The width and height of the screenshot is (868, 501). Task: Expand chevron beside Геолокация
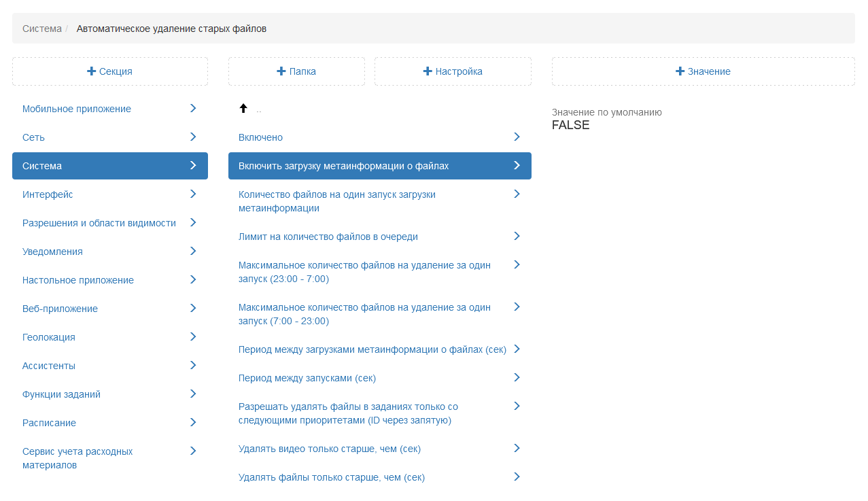click(193, 337)
